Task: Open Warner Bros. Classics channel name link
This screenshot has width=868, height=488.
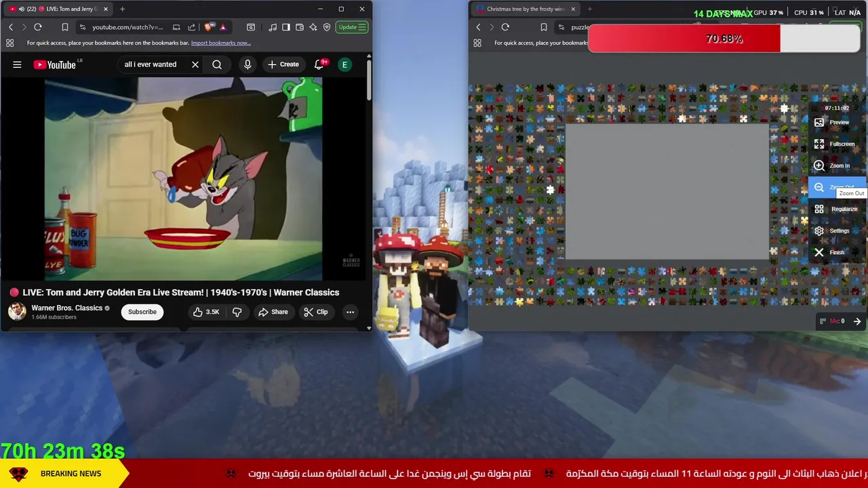Action: pyautogui.click(x=66, y=308)
